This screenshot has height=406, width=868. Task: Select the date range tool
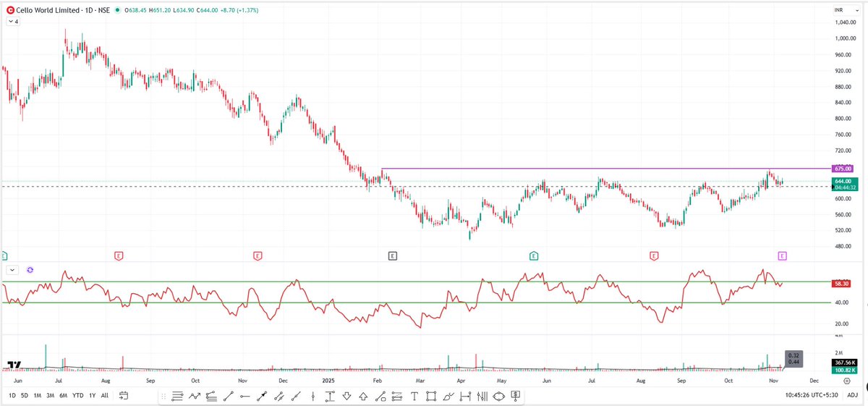click(465, 396)
